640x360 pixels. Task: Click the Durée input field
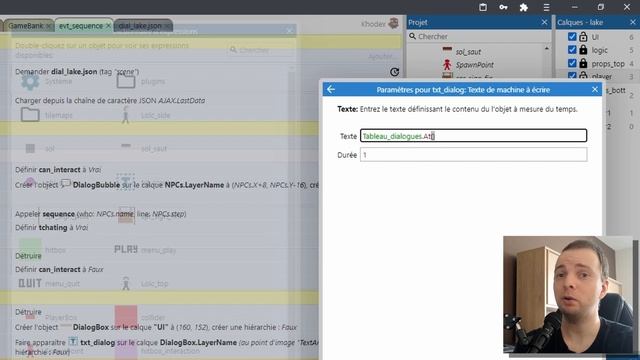click(473, 155)
